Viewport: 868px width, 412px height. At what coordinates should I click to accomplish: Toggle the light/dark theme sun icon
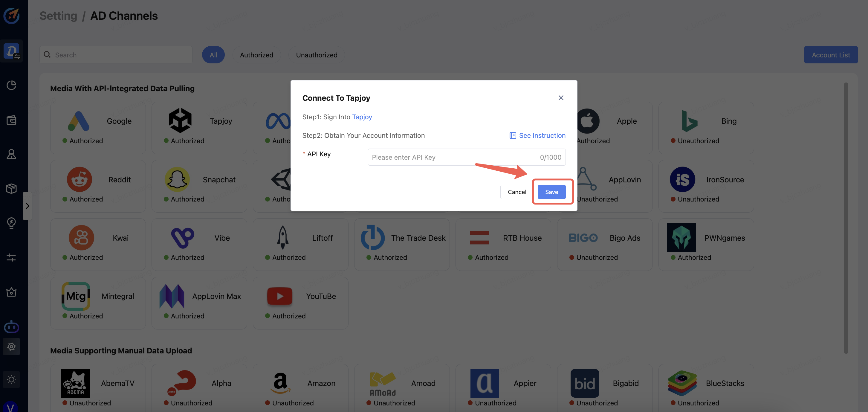click(11, 379)
